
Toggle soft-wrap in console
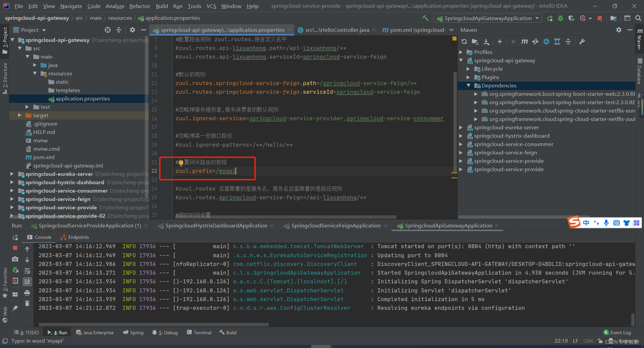coord(27,271)
